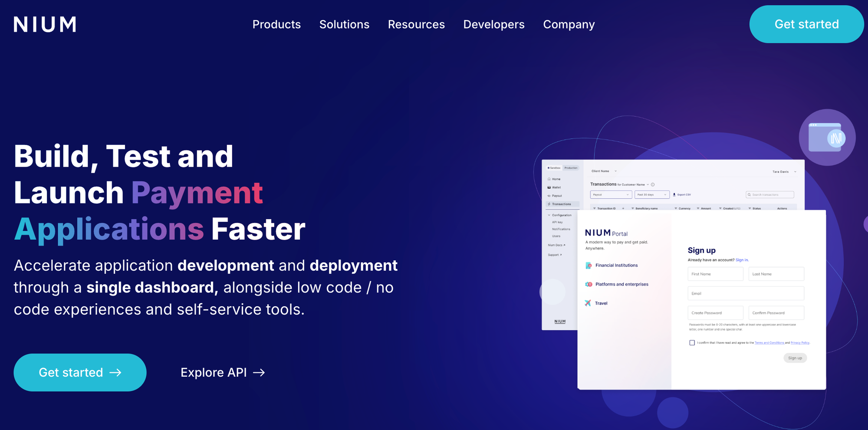This screenshot has height=430, width=868.
Task: Sort by the Transaction ID arrow
Action: tap(623, 208)
